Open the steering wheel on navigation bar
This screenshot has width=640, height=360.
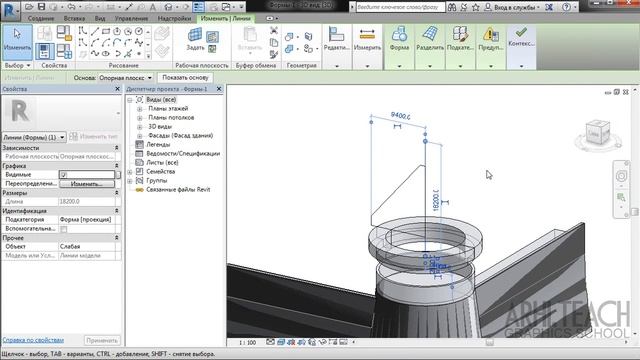point(621,176)
